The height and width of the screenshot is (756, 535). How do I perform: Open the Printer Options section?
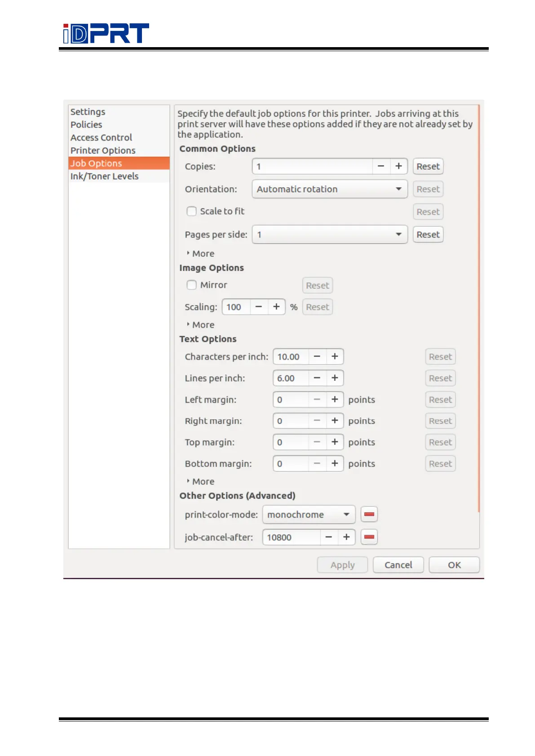119,150
